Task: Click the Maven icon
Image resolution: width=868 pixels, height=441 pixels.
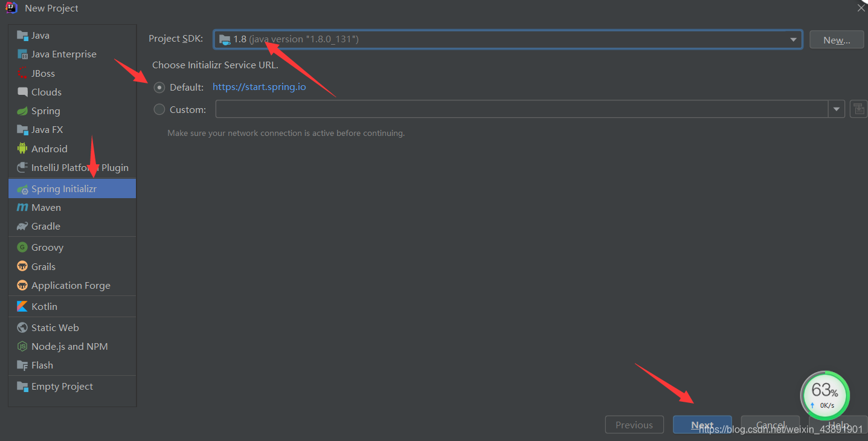Action: click(22, 208)
